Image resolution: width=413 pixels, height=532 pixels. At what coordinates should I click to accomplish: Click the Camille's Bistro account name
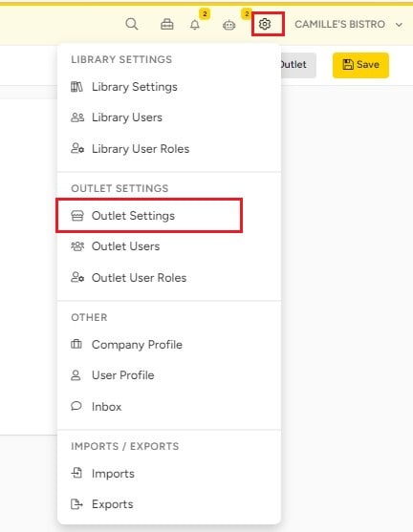coord(339,25)
